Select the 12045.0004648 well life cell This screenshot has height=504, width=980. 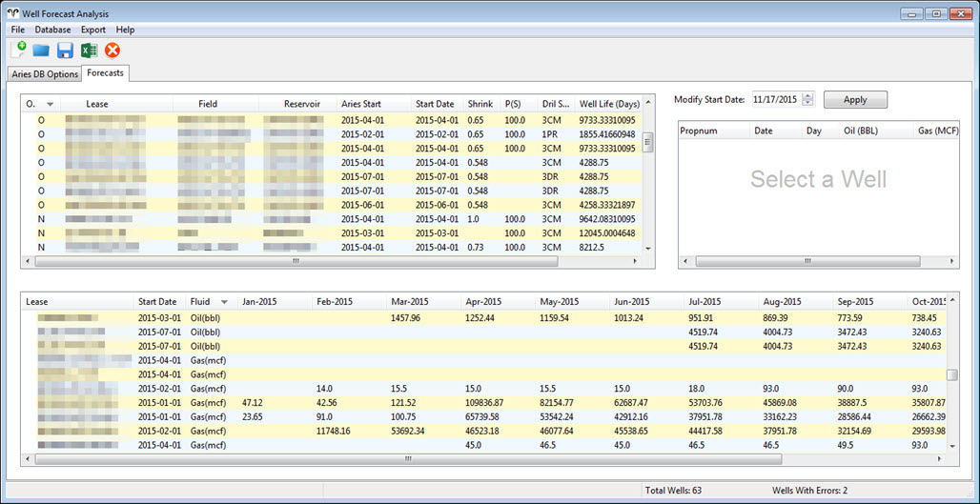click(x=607, y=233)
